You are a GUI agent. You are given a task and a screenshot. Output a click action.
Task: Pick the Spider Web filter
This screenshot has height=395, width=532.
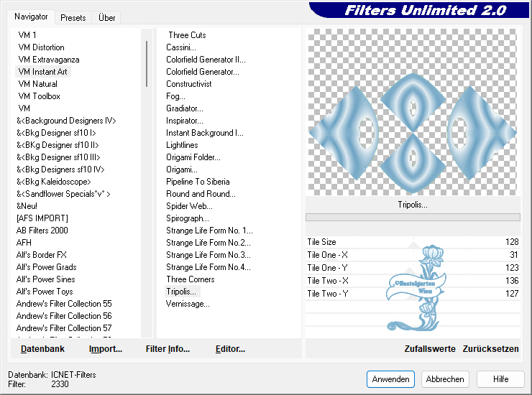(x=188, y=206)
